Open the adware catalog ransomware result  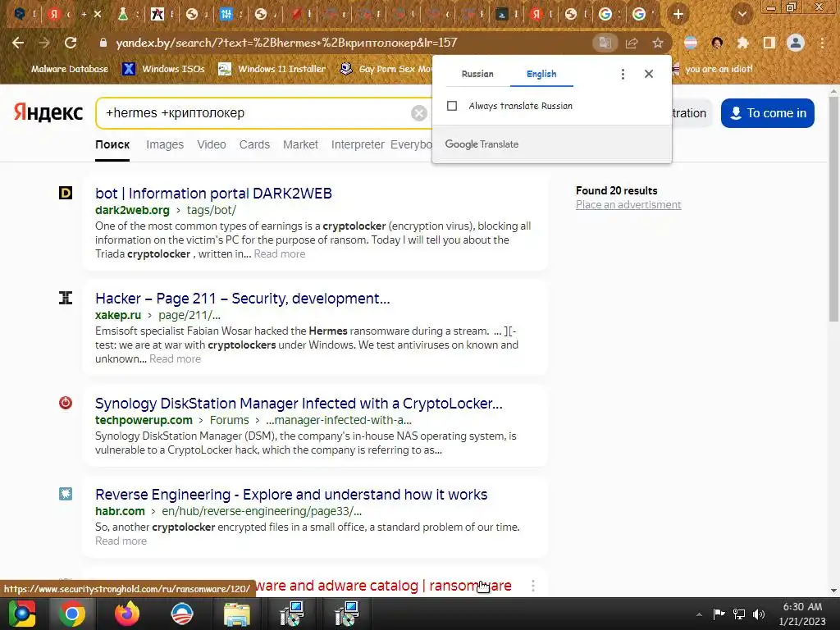coord(383,586)
